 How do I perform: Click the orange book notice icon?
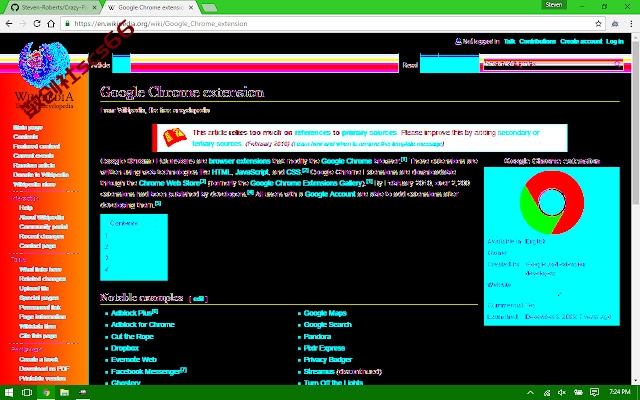point(175,137)
